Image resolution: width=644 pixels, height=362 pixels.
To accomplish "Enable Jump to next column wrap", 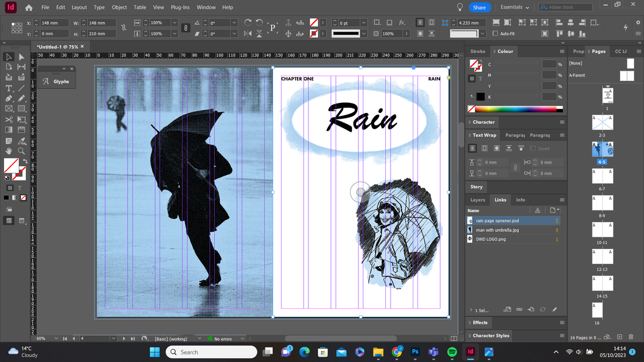I will 521,149.
